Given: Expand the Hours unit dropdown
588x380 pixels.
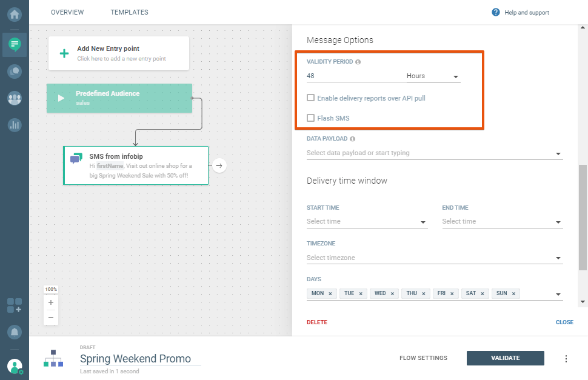Looking at the screenshot, I should (433, 76).
